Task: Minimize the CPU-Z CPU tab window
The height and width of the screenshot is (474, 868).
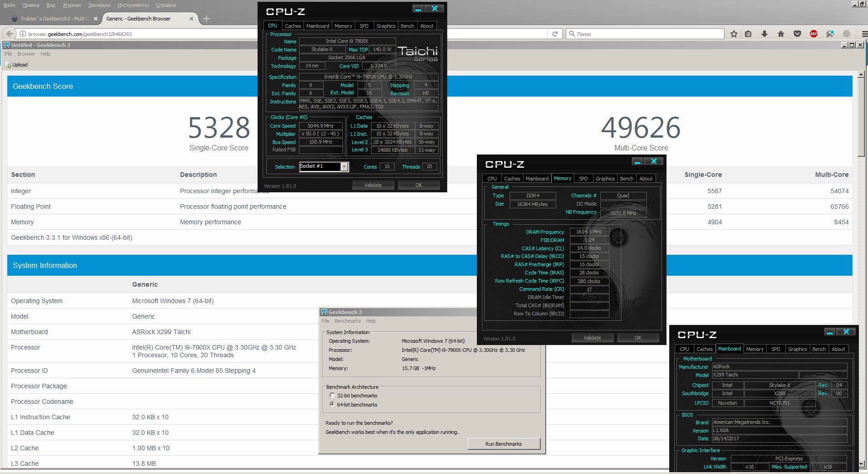Action: (x=418, y=9)
